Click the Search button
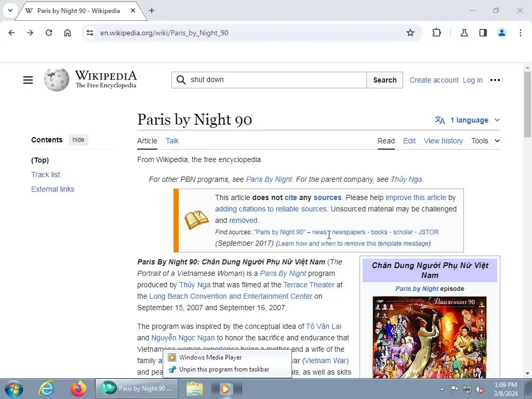 (385, 80)
